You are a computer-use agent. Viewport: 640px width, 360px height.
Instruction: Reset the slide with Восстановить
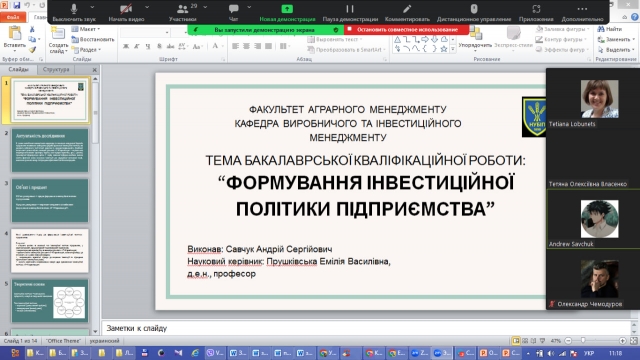93,39
